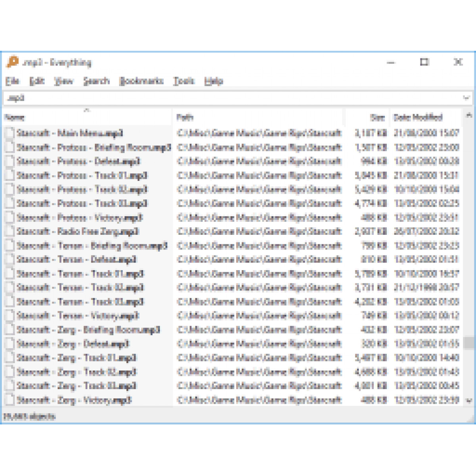Sort results by the Path column header
The width and height of the screenshot is (476, 476).
[259, 117]
